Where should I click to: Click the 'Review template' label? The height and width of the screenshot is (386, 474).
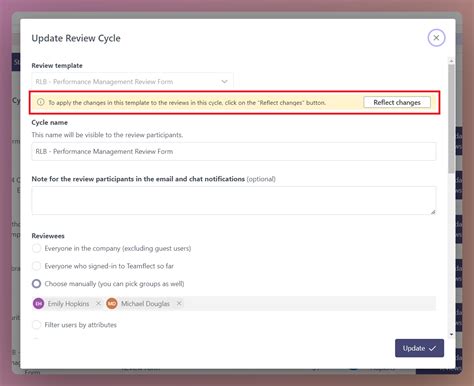pyautogui.click(x=57, y=66)
